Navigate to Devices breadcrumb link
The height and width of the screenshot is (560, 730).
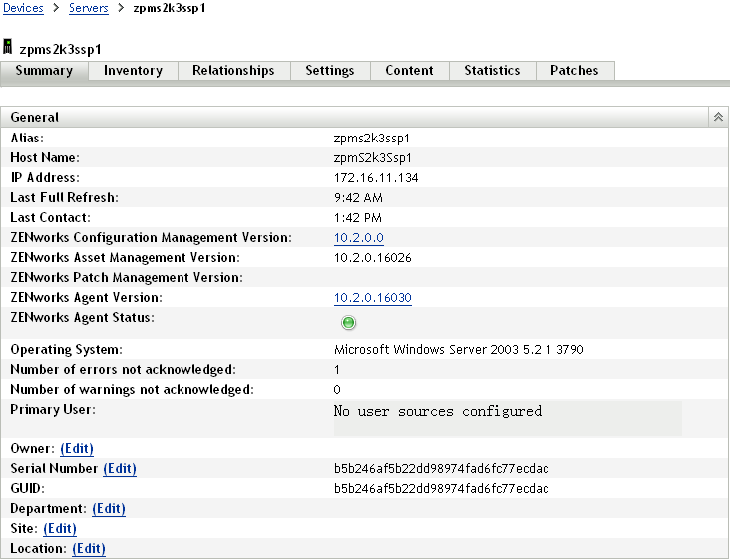[23, 8]
